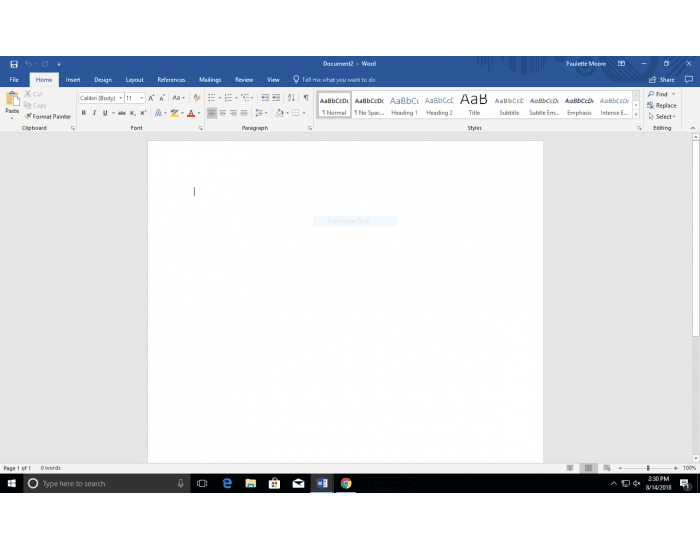
Task: Open Microsoft Edge from taskbar
Action: [x=227, y=483]
